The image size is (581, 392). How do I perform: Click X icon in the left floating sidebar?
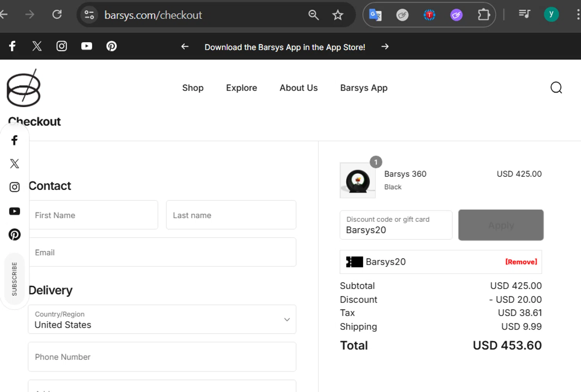(14, 164)
